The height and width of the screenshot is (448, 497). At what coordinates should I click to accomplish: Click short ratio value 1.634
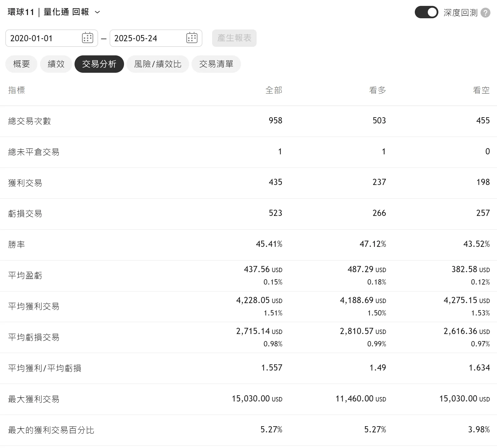click(x=479, y=368)
